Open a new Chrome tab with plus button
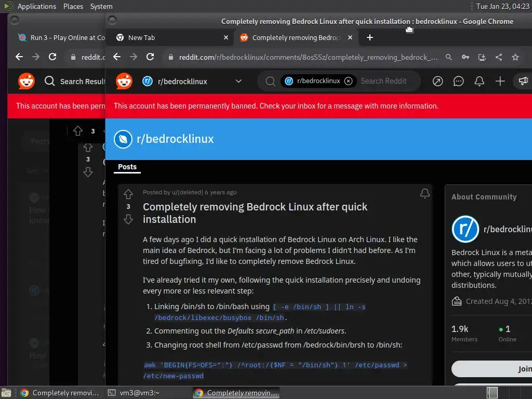 (x=370, y=37)
